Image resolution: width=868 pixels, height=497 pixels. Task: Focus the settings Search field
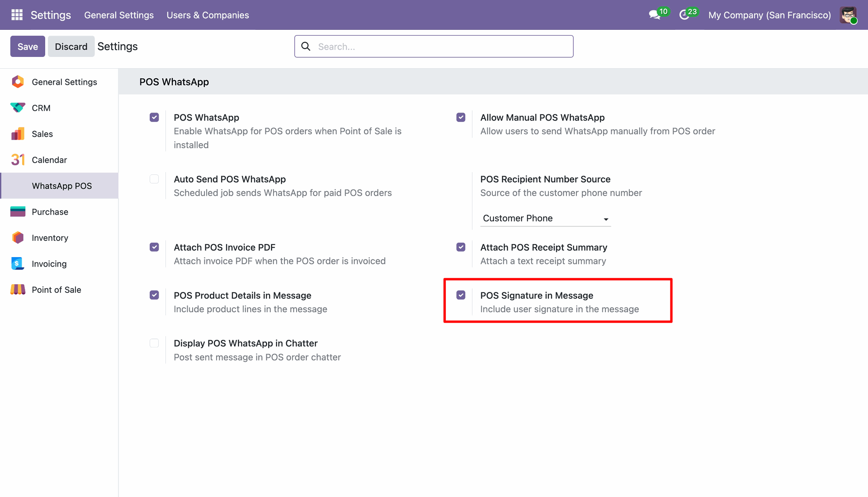click(434, 47)
